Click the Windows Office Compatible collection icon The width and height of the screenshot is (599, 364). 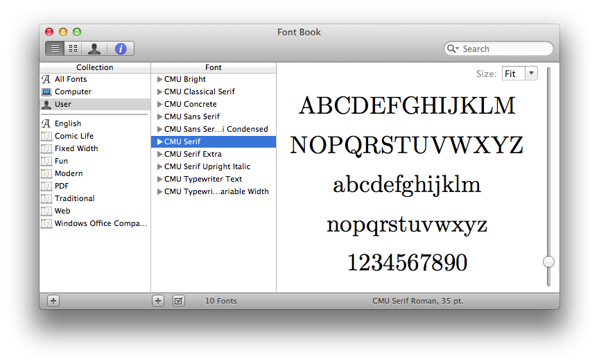click(46, 223)
